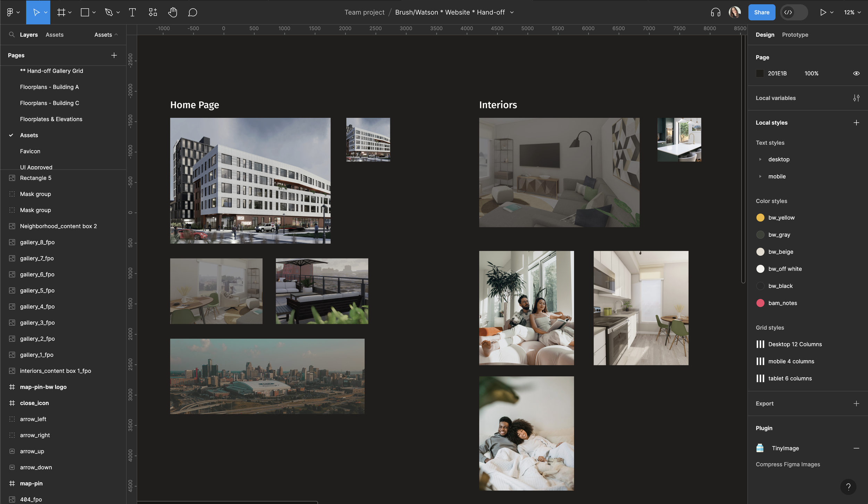Viewport: 868px width, 504px height.
Task: Select the gallery_5_fpo layer
Action: [x=37, y=291]
